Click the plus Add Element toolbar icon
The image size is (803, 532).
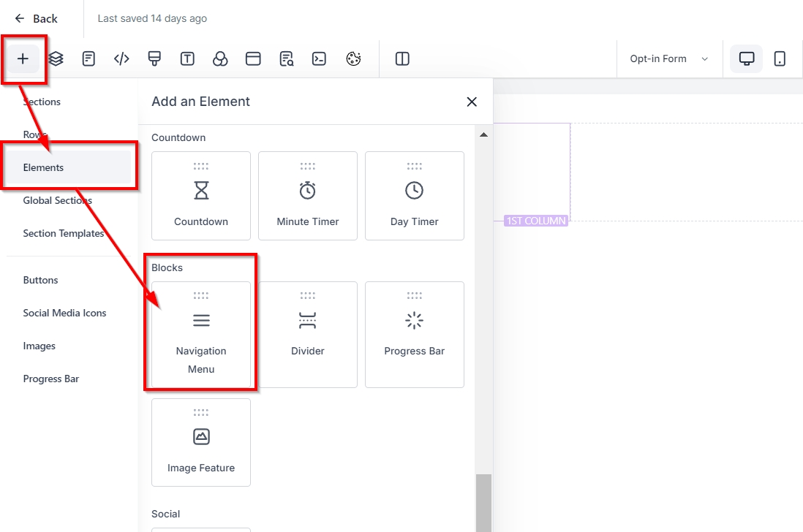click(x=23, y=59)
